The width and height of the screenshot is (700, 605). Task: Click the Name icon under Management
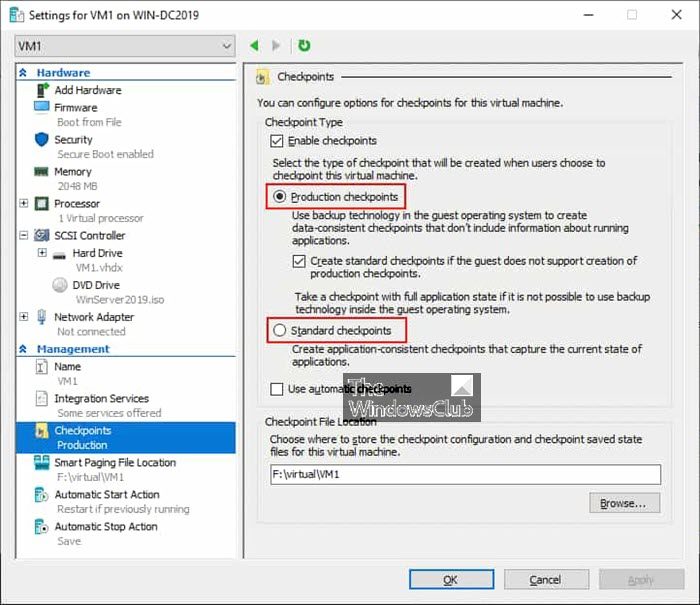[41, 367]
